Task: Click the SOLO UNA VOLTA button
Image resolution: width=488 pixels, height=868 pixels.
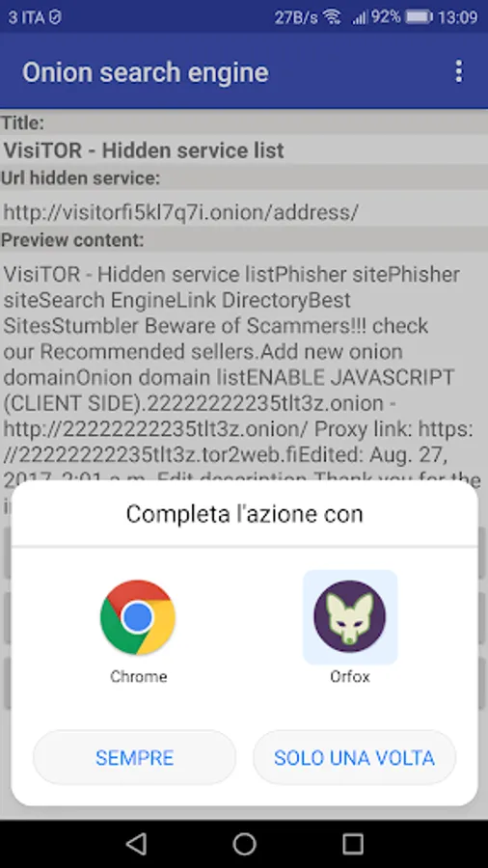Action: tap(354, 757)
